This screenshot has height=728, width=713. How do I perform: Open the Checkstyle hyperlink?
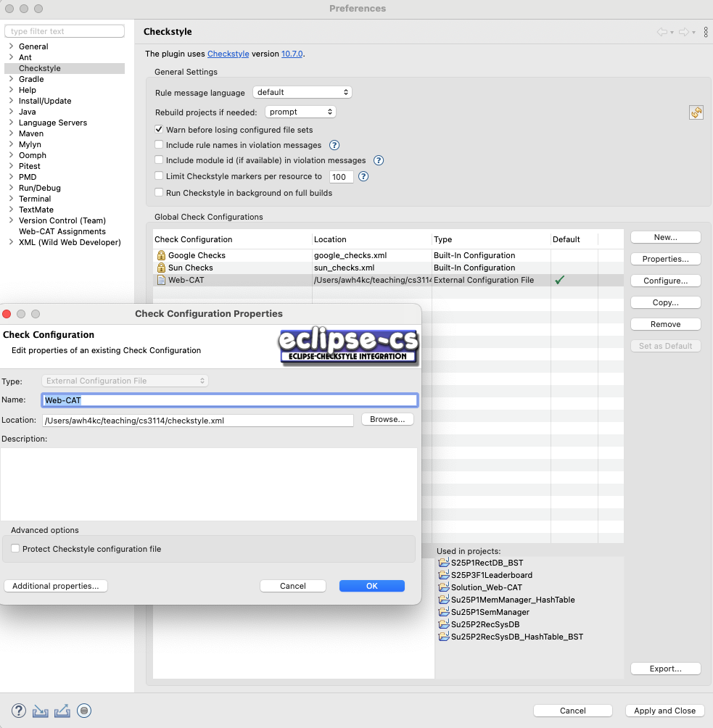(228, 54)
